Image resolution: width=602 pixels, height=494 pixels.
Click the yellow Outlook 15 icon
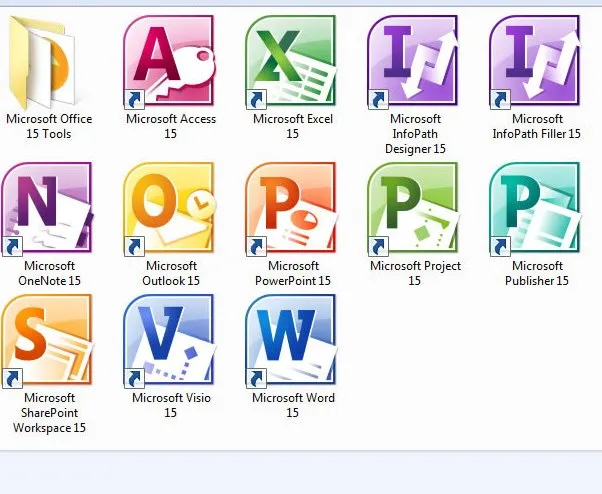tap(168, 209)
